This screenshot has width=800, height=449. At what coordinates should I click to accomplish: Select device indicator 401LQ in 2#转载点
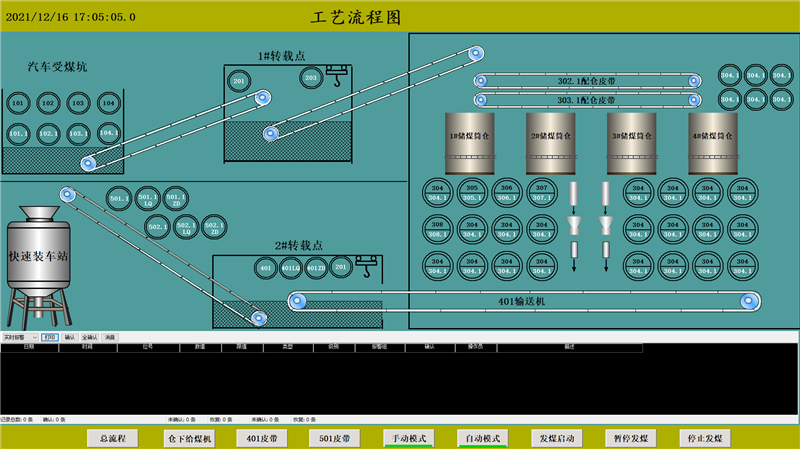[290, 268]
